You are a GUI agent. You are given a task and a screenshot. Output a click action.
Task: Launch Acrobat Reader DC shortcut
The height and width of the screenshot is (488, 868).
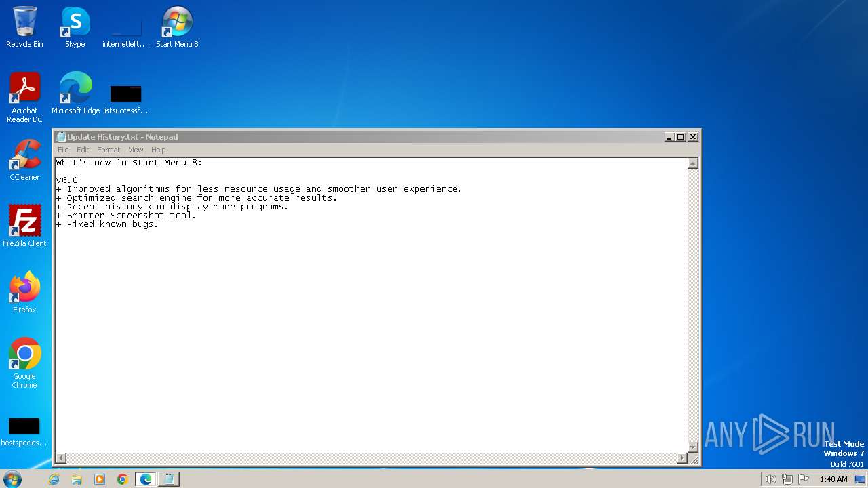24,98
